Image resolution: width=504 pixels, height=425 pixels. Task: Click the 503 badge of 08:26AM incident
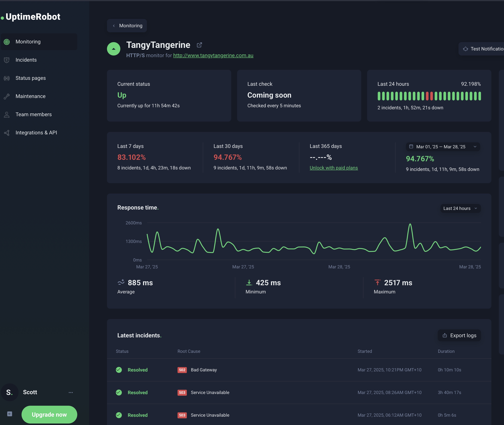(182, 393)
